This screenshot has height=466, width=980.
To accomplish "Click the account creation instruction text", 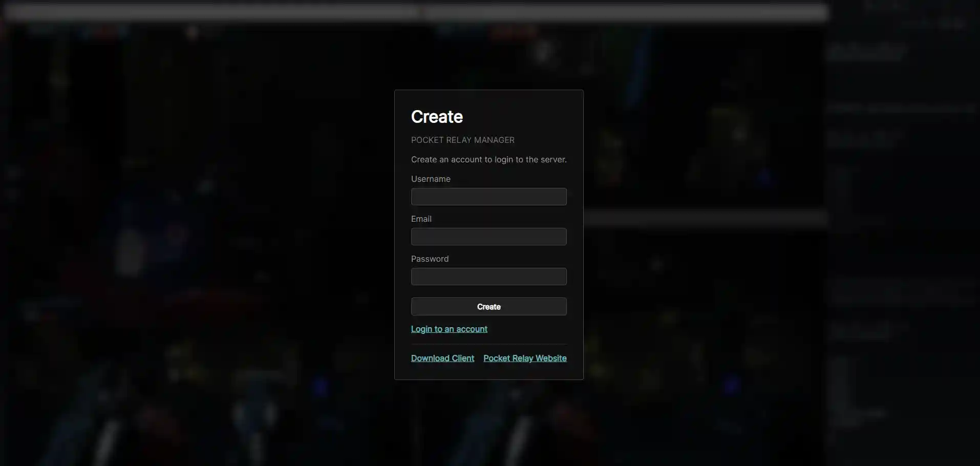I will (488, 159).
